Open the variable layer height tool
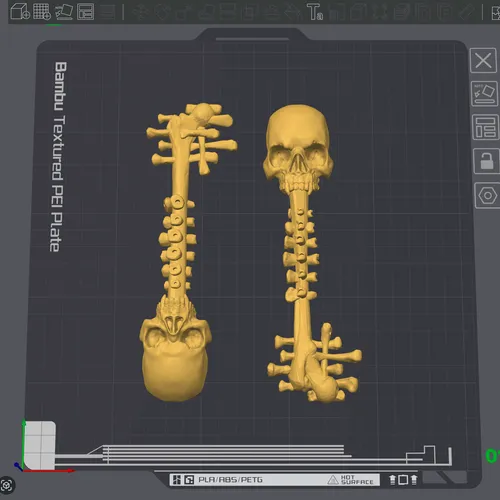 pyautogui.click(x=107, y=12)
